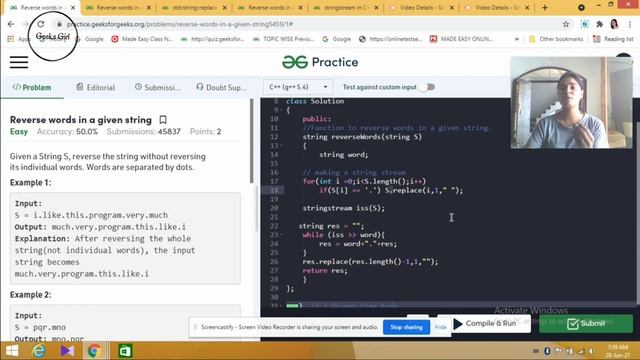Submit the solution with Submit button
The width and height of the screenshot is (640, 360).
[586, 323]
